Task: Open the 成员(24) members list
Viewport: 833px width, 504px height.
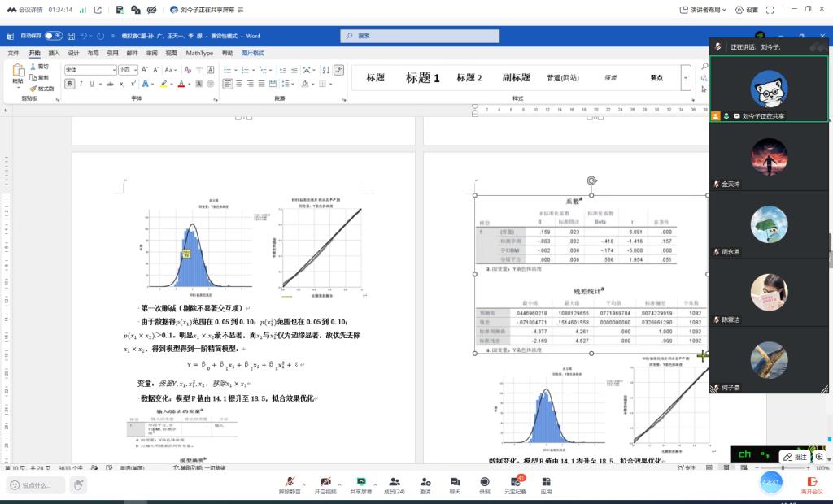Action: coord(395,484)
